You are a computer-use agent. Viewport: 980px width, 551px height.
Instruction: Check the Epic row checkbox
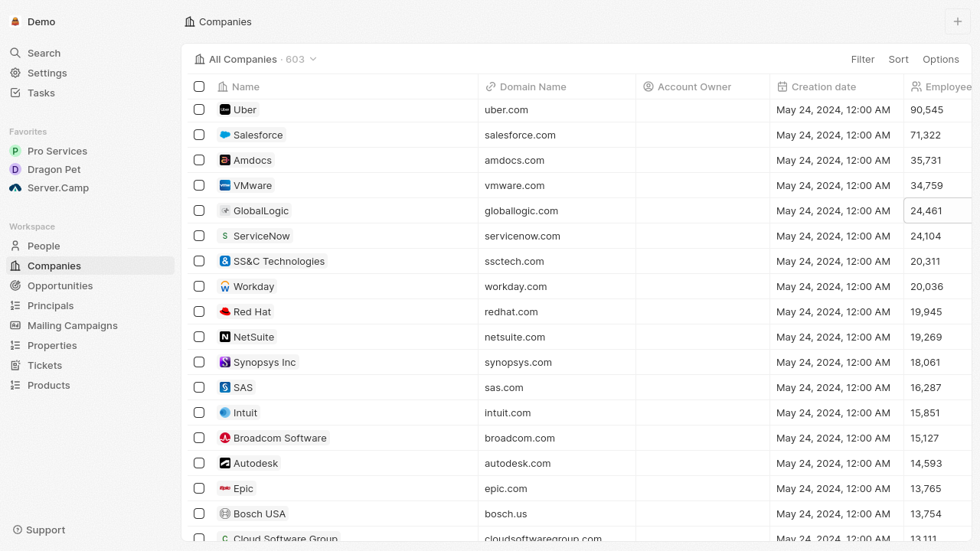click(199, 488)
